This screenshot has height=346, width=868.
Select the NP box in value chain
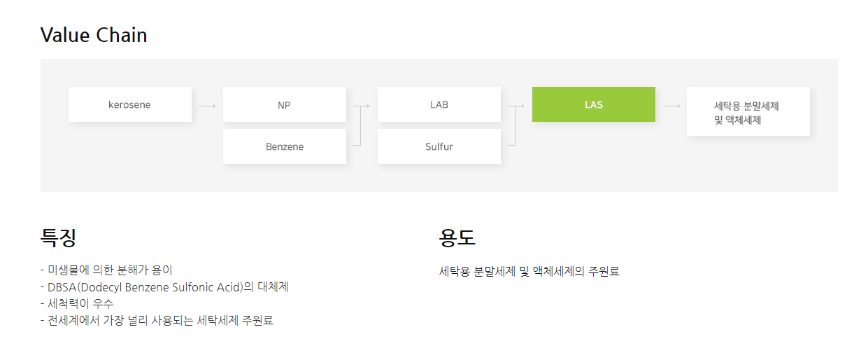click(x=285, y=104)
